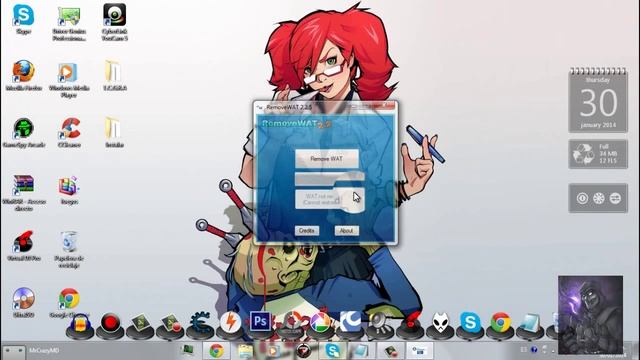Click the power icon in the control gadget
640x360 pixels.
click(582, 198)
